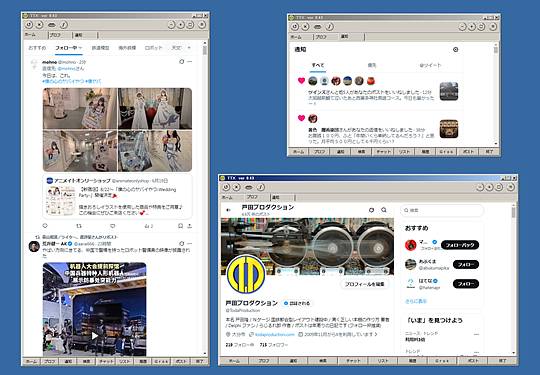Click the lips-shaped icon in profile window toolbar
The height and width of the screenshot is (375, 540).
coord(249,187)
